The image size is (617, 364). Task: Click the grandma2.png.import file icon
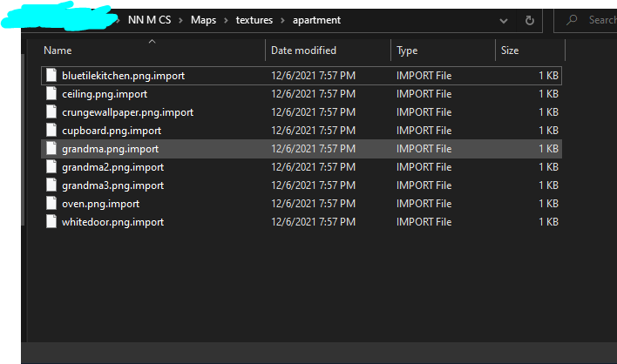tap(52, 167)
